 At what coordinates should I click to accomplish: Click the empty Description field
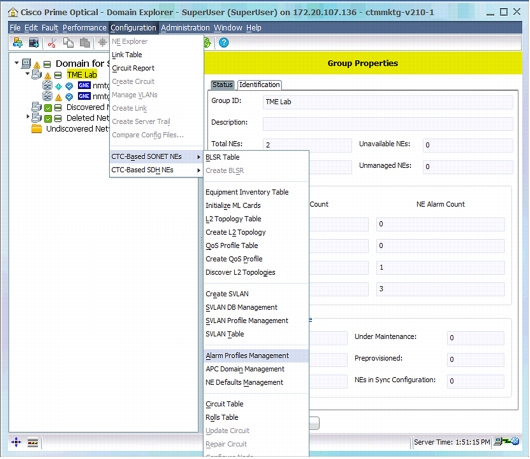388,123
